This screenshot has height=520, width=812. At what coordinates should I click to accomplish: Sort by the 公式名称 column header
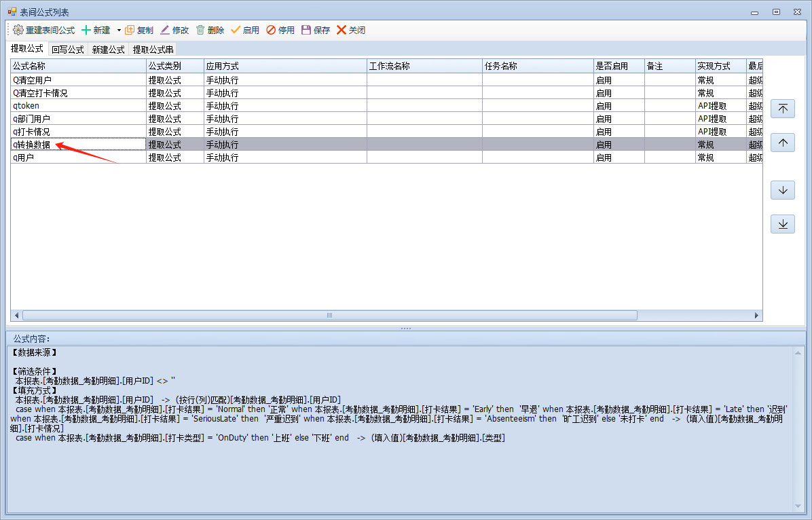(x=78, y=66)
